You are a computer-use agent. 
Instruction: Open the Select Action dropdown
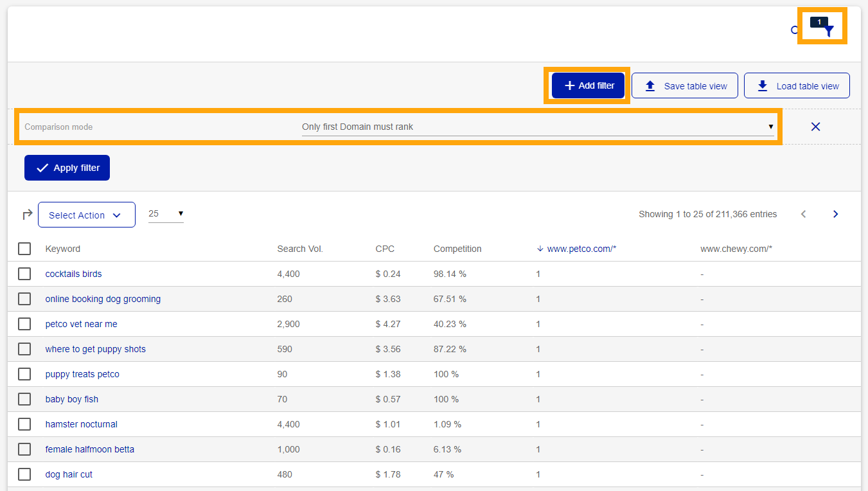point(87,215)
